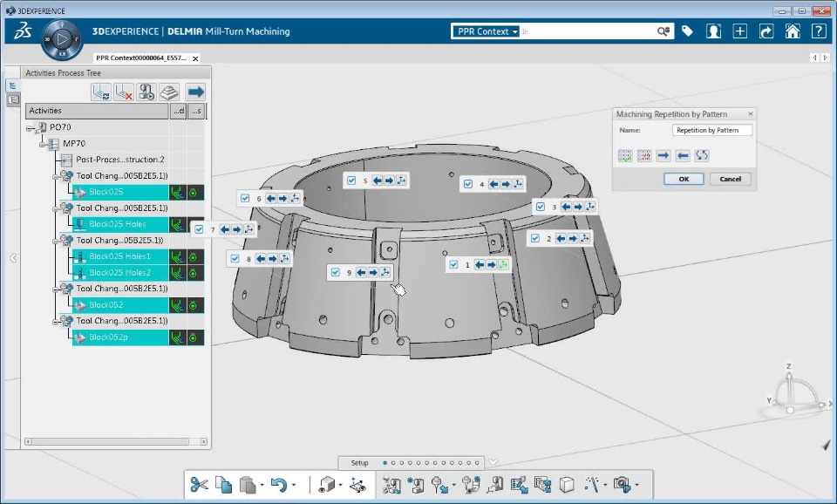Click OK in Repetition by Pattern dialog
The width and height of the screenshot is (837, 504).
click(684, 179)
